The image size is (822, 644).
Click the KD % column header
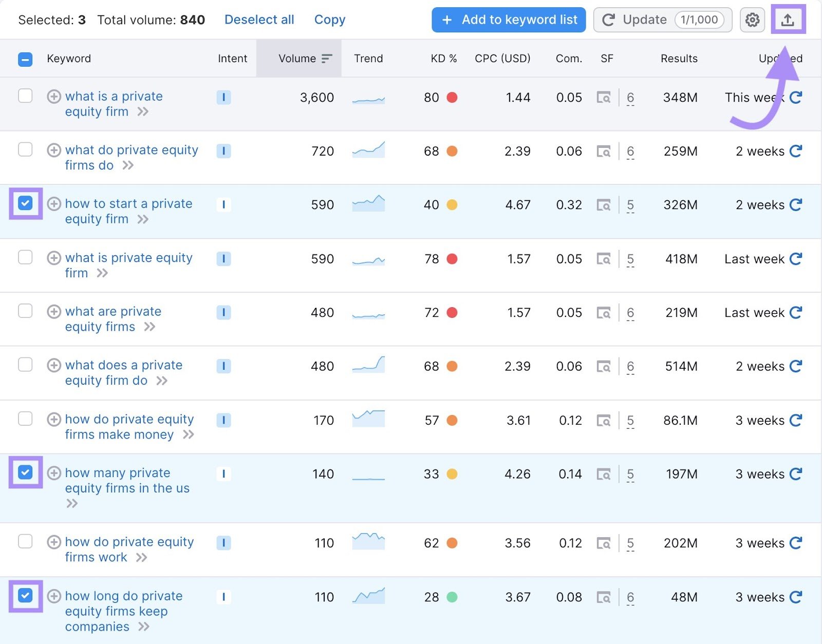(x=443, y=58)
